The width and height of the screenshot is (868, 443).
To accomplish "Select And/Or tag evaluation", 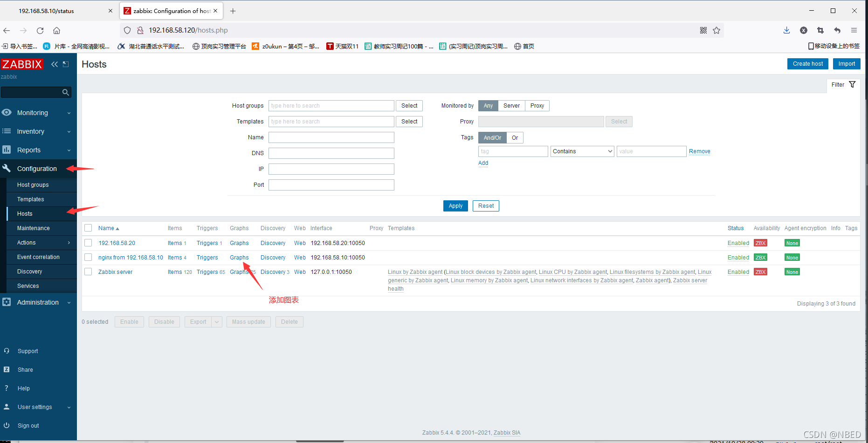I will tap(492, 137).
